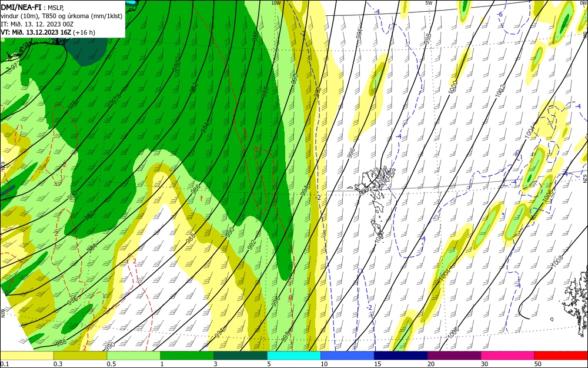The width and height of the screenshot is (588, 368).
Task: Click the olive 0.3–0.5 legend swatch
Action: click(80, 356)
